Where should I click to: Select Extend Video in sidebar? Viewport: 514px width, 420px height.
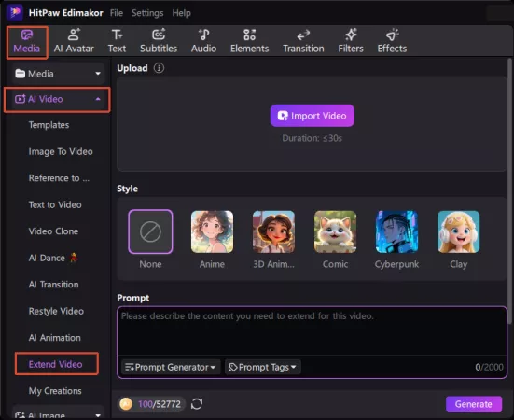56,364
